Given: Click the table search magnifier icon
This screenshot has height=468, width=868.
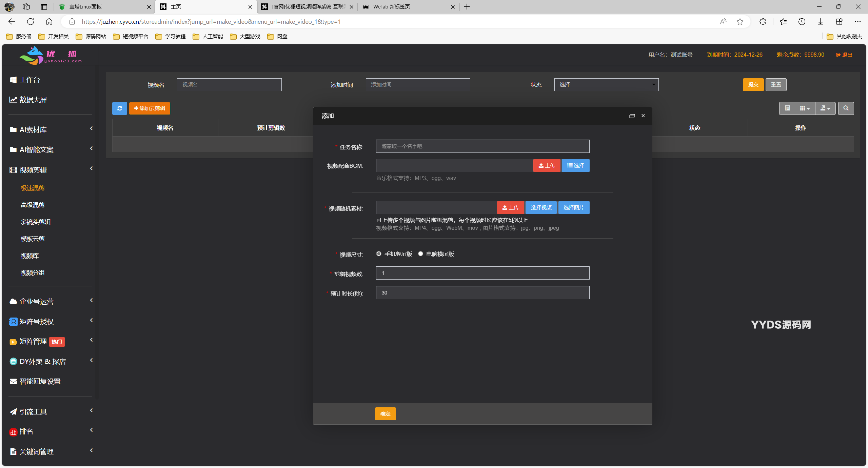Looking at the screenshot, I should point(846,108).
